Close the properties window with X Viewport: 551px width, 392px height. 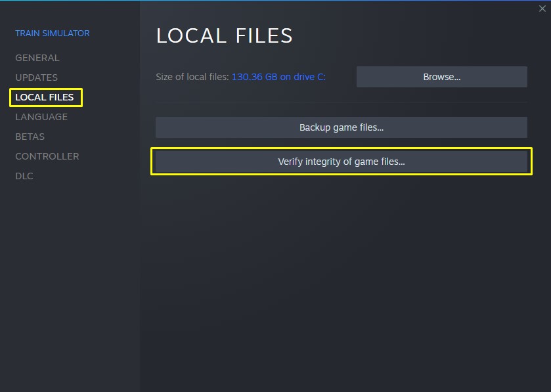(542, 9)
